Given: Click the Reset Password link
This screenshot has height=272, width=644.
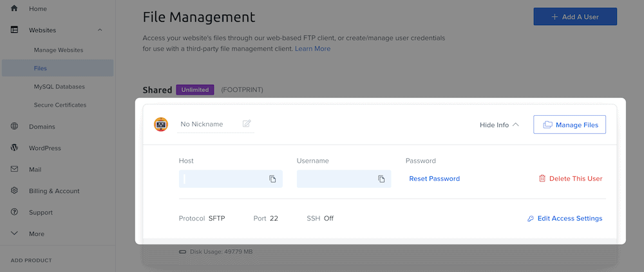Looking at the screenshot, I should pyautogui.click(x=434, y=179).
